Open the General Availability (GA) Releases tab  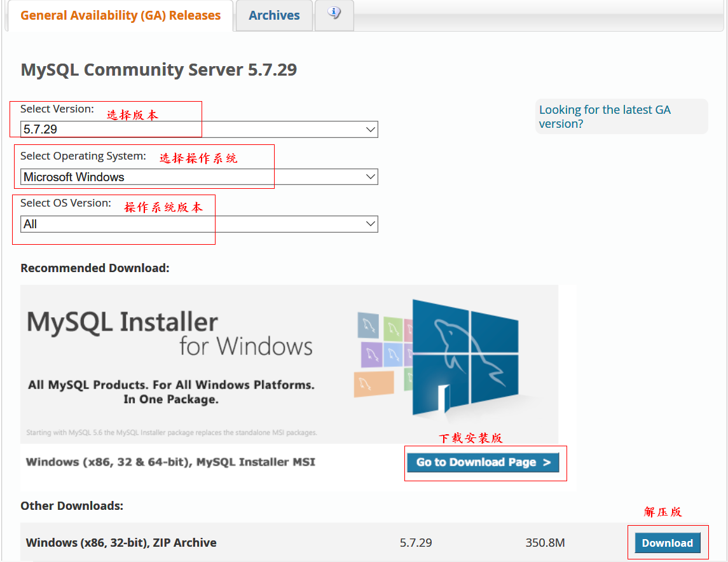point(120,15)
